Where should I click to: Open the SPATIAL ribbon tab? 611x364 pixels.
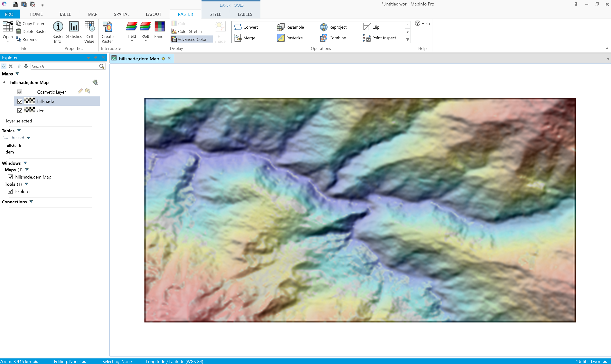[122, 14]
